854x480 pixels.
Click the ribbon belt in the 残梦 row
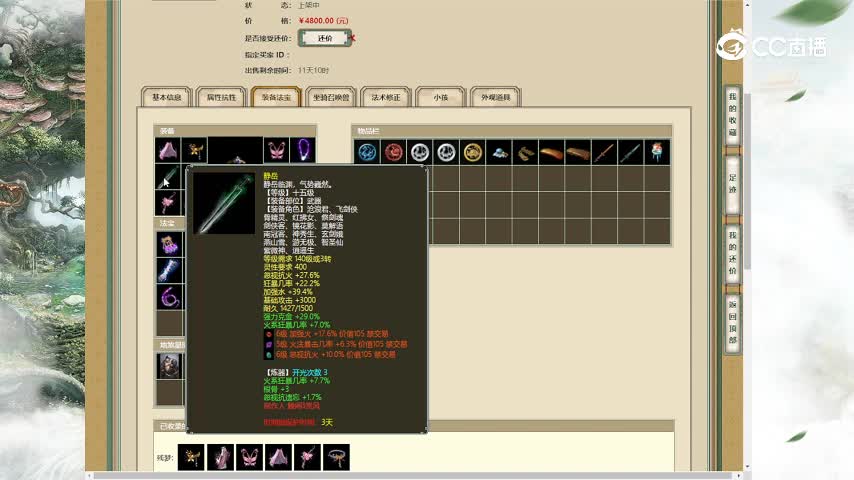click(336, 457)
